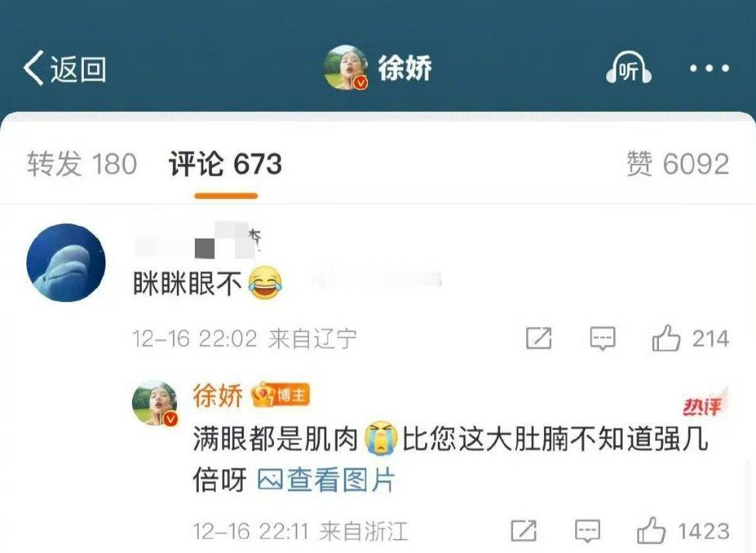Screen dimensions: 756x553
Task: Open the 查看图片 image link
Action: tap(327, 480)
